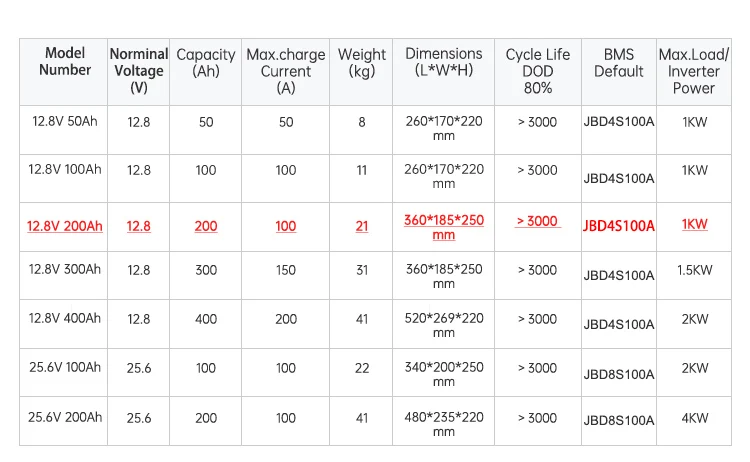Viewport: 750px width, 462px height.
Task: Select the red JBD4S100A BMS text
Action: point(618,226)
